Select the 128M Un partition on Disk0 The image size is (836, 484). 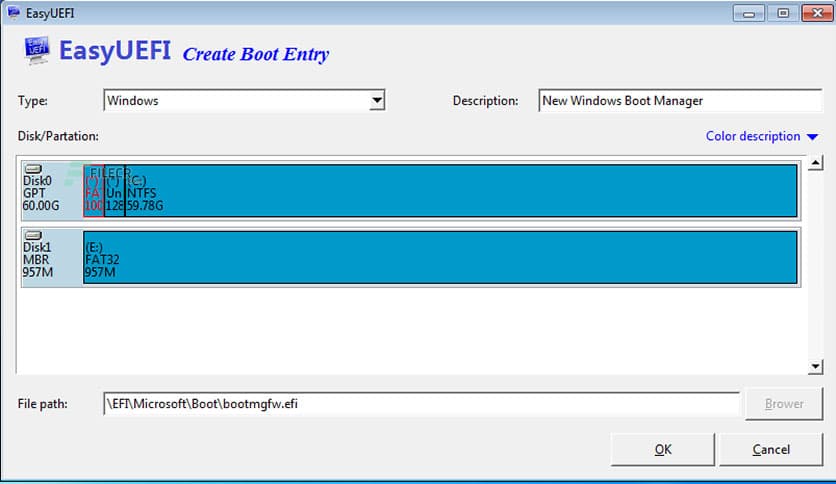[115, 190]
